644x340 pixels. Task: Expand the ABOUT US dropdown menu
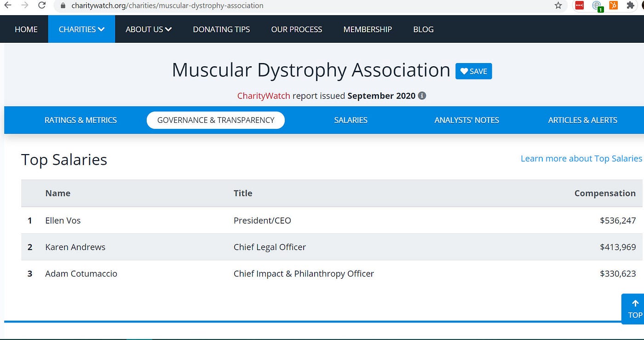click(149, 29)
